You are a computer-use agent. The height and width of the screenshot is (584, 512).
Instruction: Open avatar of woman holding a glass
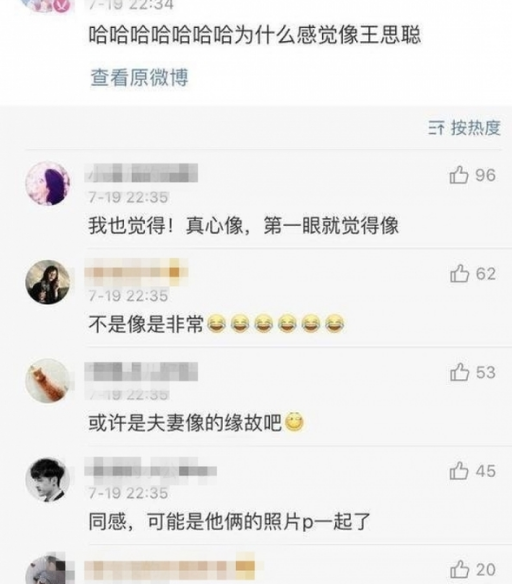coord(48,282)
